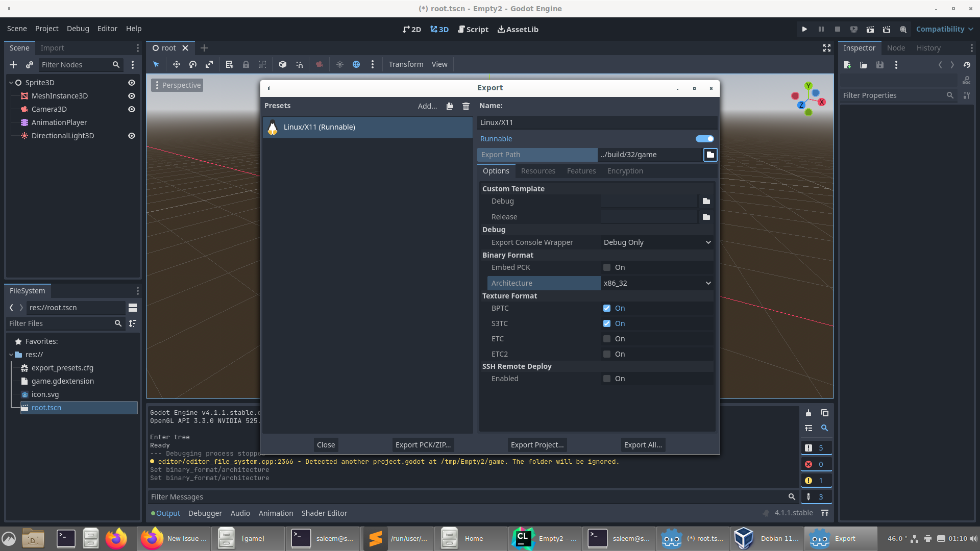Click the red X axis gizmo
Image resolution: width=980 pixels, height=551 pixels.
pyautogui.click(x=822, y=102)
